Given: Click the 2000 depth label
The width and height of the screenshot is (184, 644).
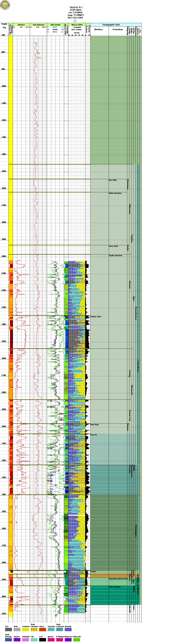Looking at the screenshot, I should point(4,256).
